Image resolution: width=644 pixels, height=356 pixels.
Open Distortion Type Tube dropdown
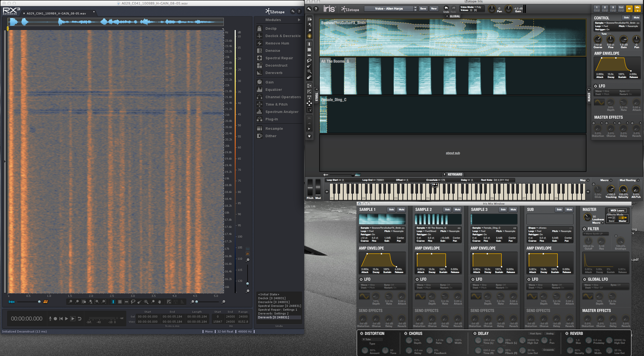(372, 339)
